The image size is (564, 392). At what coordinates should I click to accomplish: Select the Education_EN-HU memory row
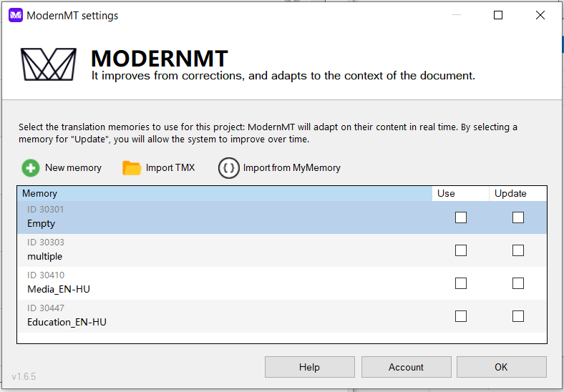215,316
